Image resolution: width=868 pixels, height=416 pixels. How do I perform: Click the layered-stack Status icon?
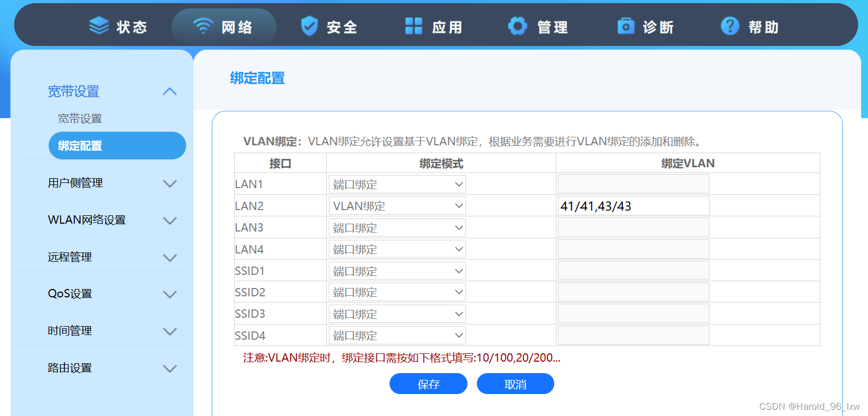point(99,26)
